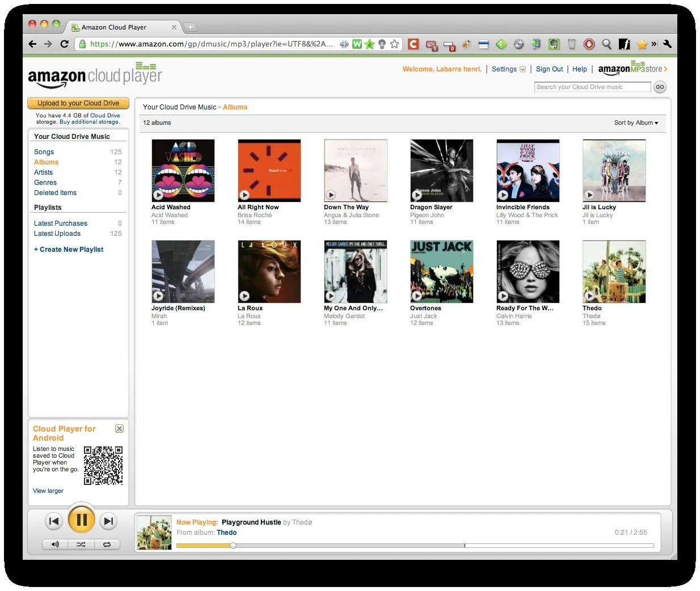Viewport: 700px width, 591px height.
Task: Open the Buy additional storage link
Action: (90, 122)
